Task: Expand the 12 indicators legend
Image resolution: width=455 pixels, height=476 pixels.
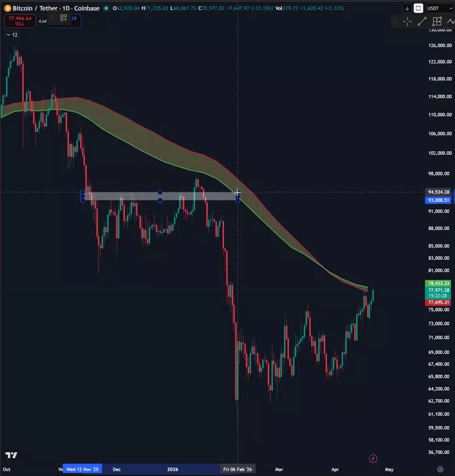Action: coord(12,35)
